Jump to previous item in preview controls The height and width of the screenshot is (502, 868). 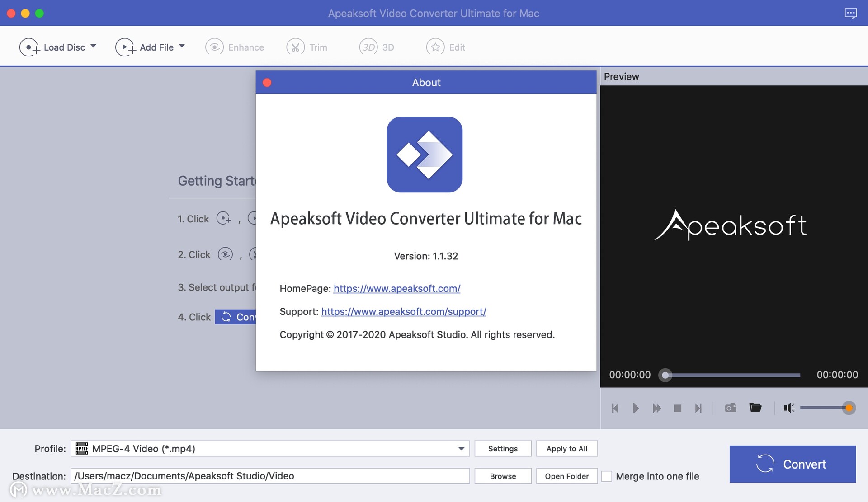point(615,408)
